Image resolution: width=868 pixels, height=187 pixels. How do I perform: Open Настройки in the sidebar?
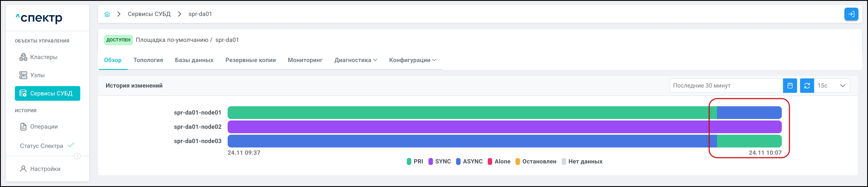pyautogui.click(x=45, y=169)
